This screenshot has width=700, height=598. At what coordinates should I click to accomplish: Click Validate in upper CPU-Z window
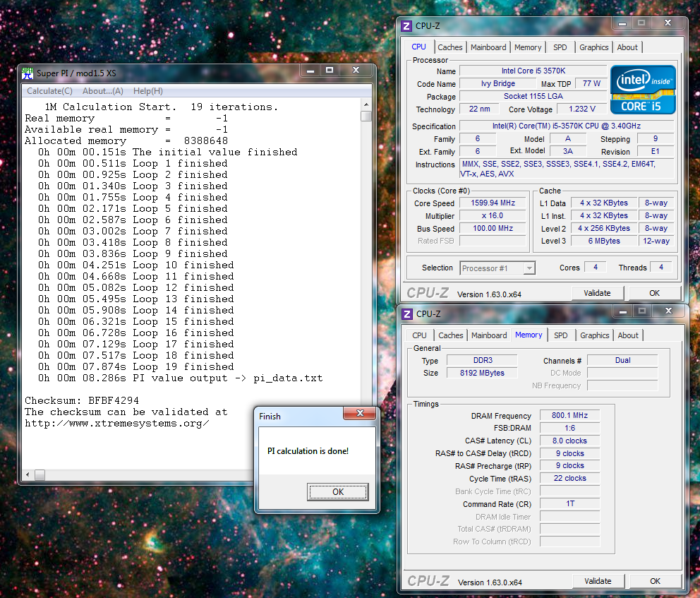coord(597,293)
